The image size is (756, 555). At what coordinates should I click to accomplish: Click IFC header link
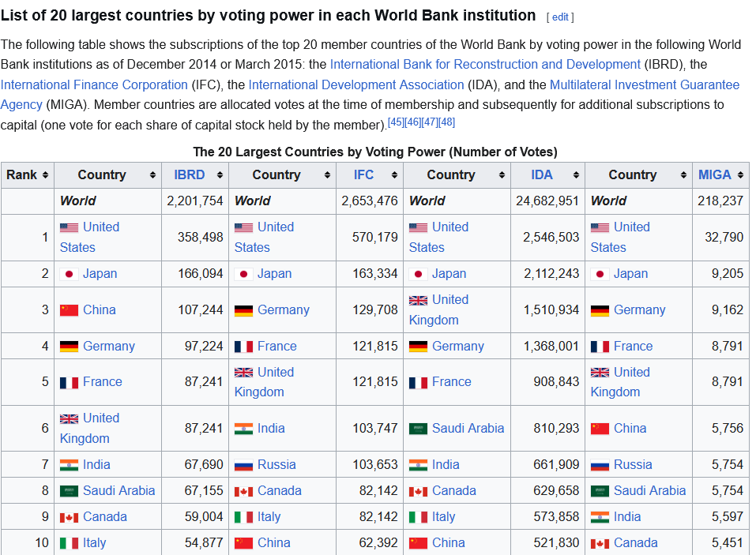pos(363,175)
